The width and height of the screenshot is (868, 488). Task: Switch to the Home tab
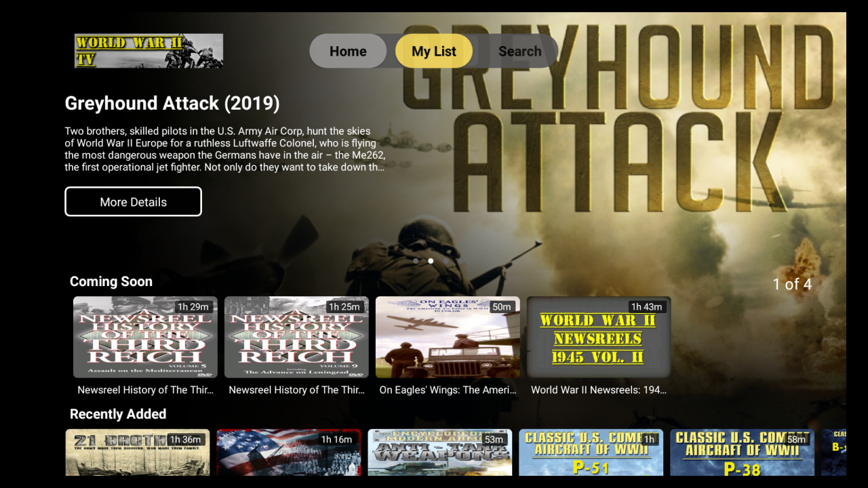click(348, 51)
